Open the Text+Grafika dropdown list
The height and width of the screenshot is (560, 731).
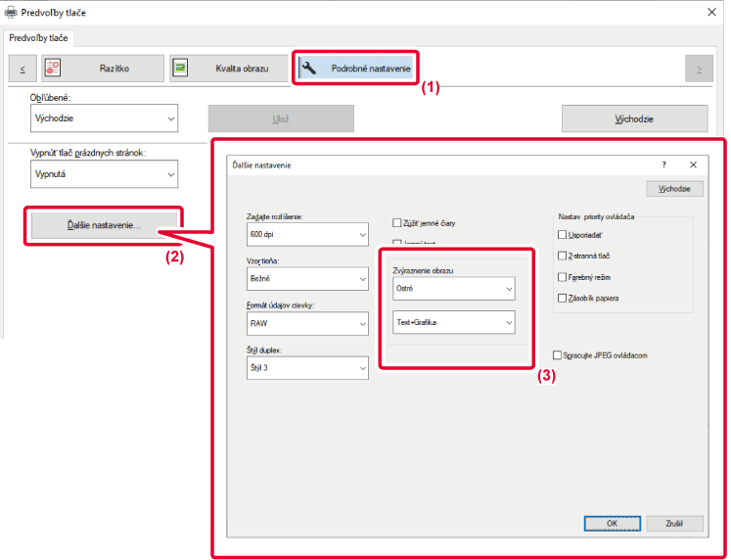point(453,322)
